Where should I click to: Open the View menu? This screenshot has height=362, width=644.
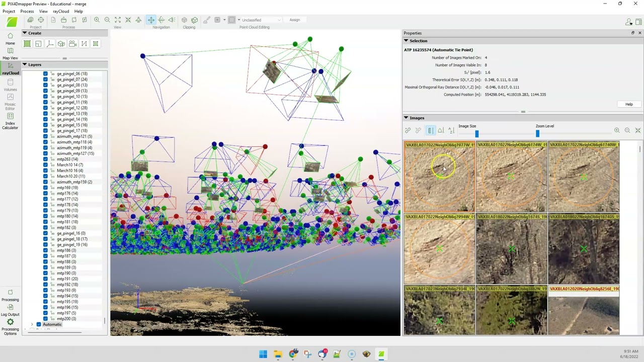[43, 11]
